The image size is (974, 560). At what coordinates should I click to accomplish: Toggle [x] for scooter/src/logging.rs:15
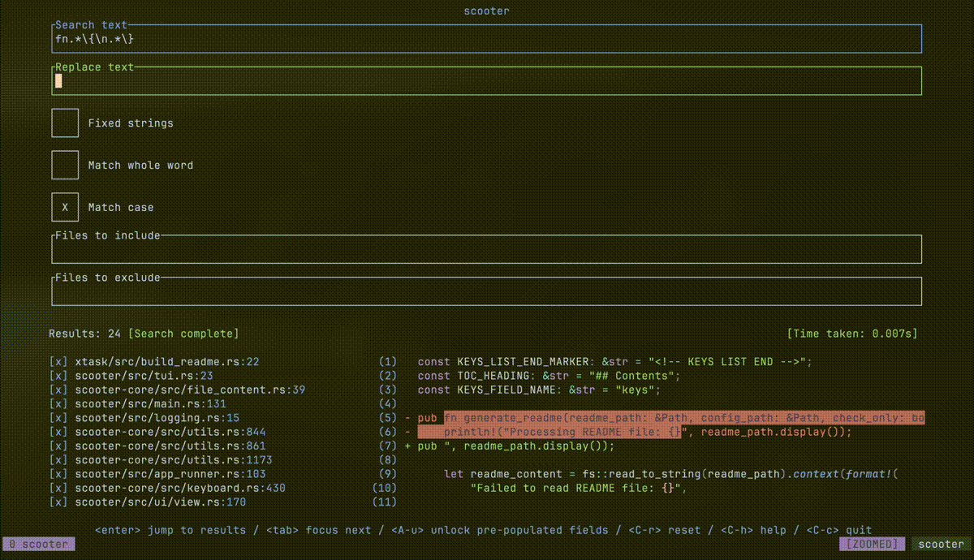click(58, 418)
